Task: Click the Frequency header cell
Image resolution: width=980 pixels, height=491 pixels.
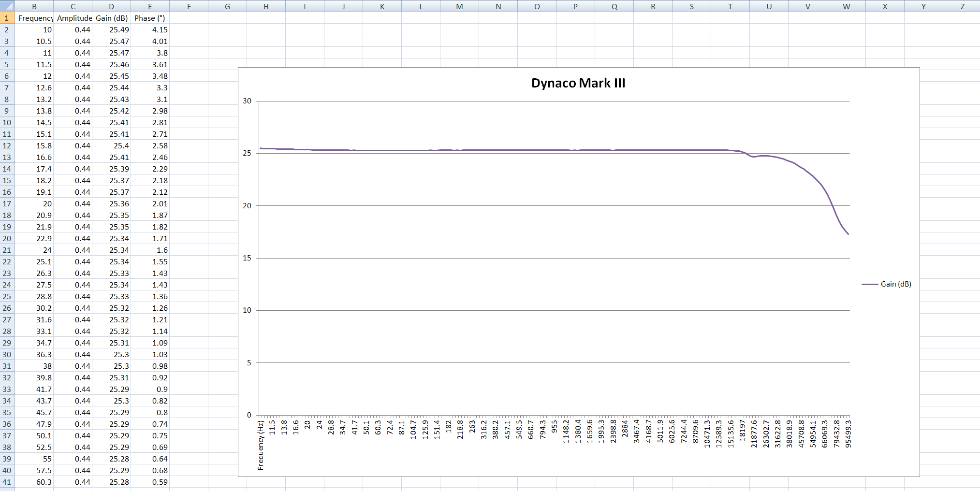Action: (34, 18)
